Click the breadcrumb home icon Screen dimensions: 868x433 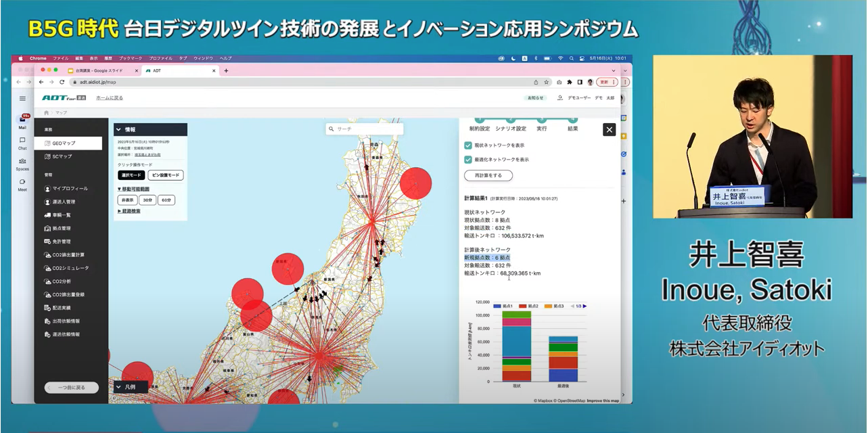46,113
